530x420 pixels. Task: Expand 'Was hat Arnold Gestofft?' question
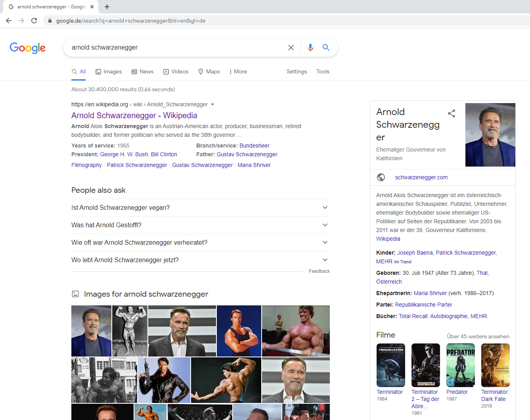201,225
